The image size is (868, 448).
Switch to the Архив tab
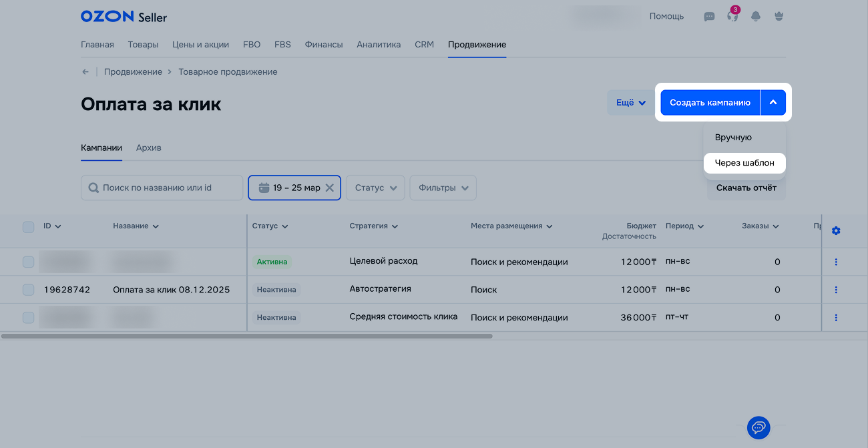point(148,148)
